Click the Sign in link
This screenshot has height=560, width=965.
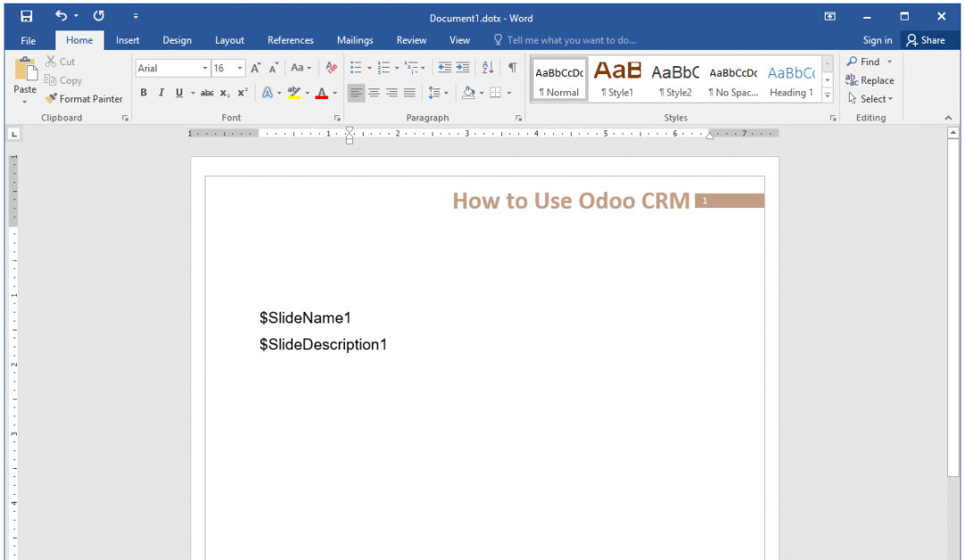pyautogui.click(x=877, y=39)
